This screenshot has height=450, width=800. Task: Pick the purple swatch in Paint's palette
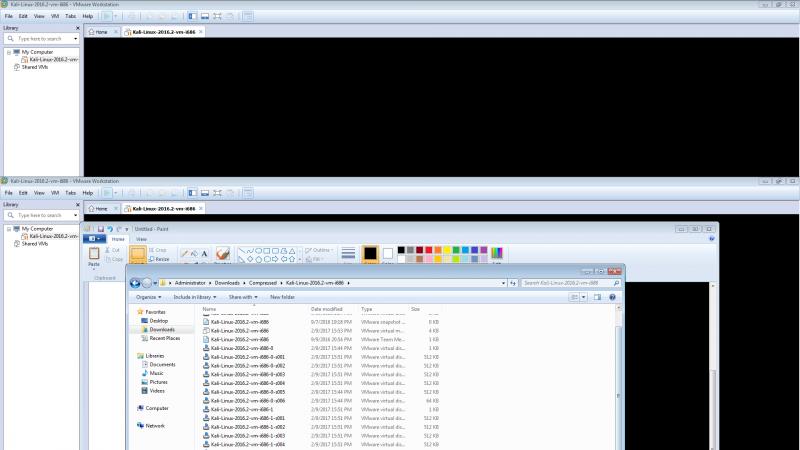tap(484, 249)
